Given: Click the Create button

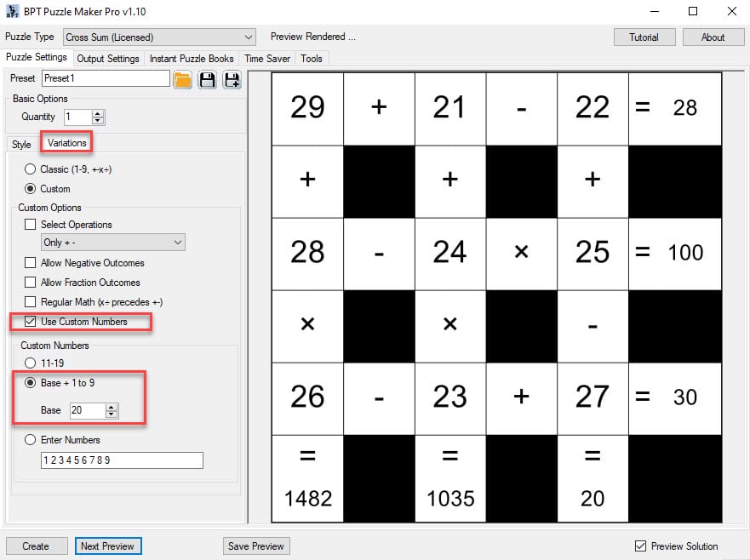Looking at the screenshot, I should point(36,546).
